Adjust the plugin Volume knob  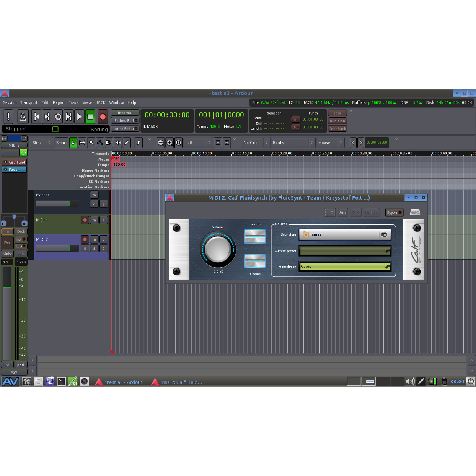coord(218,249)
